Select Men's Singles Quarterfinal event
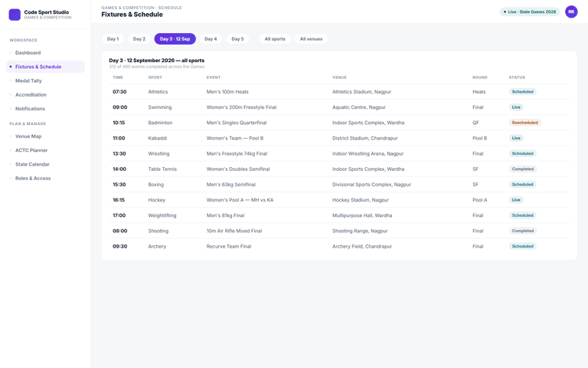Viewport: 588px width, 368px height. pyautogui.click(x=237, y=123)
